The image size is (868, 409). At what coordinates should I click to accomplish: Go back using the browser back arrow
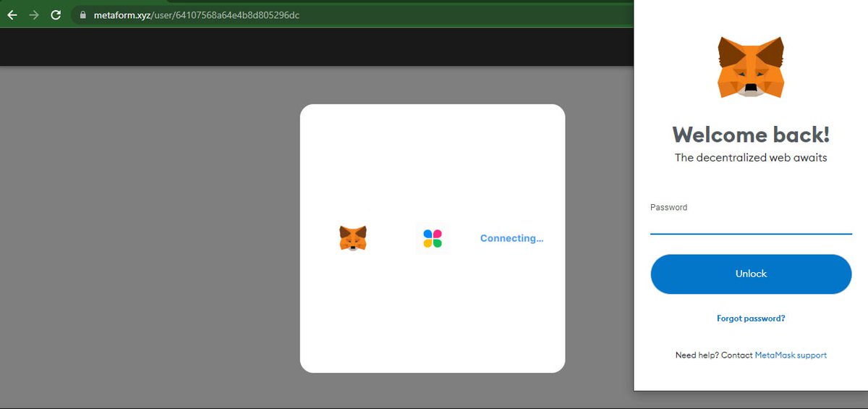[12, 14]
